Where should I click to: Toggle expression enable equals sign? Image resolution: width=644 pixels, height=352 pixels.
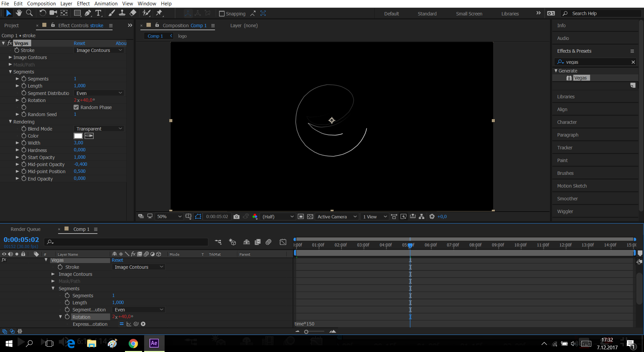tap(122, 324)
